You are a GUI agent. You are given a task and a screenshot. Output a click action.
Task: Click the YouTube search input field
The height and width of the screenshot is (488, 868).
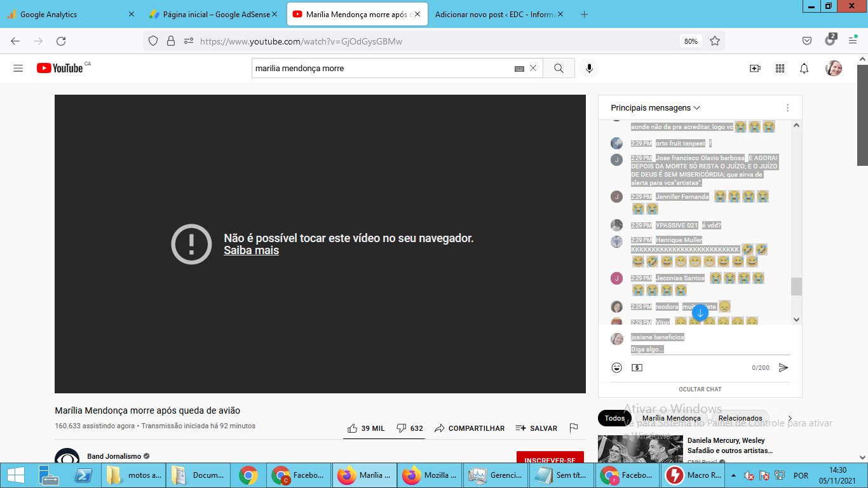pos(384,68)
